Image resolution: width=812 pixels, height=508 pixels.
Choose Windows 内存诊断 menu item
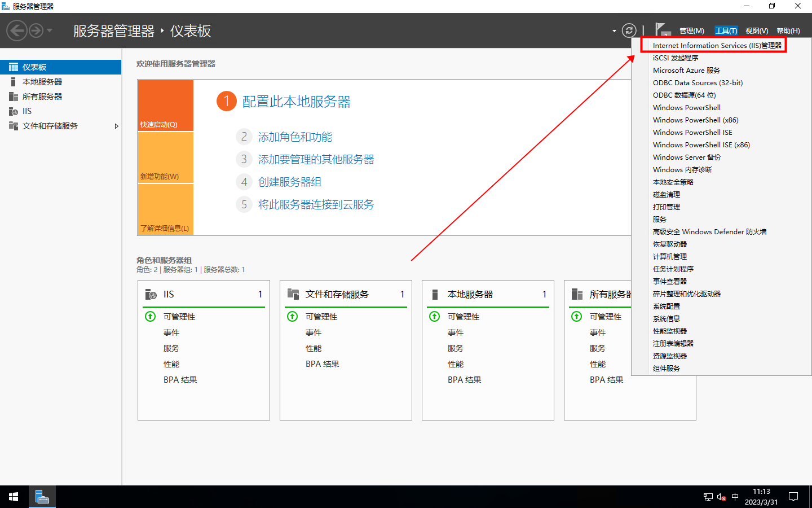[682, 169]
